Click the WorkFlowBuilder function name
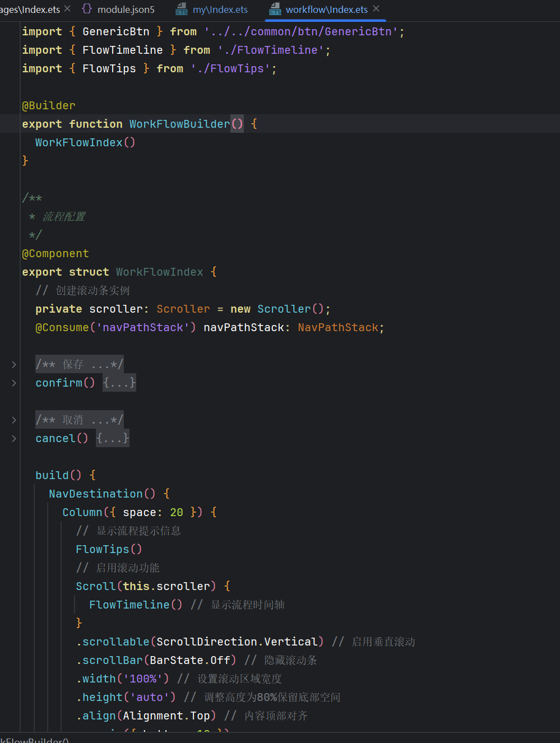 (179, 124)
